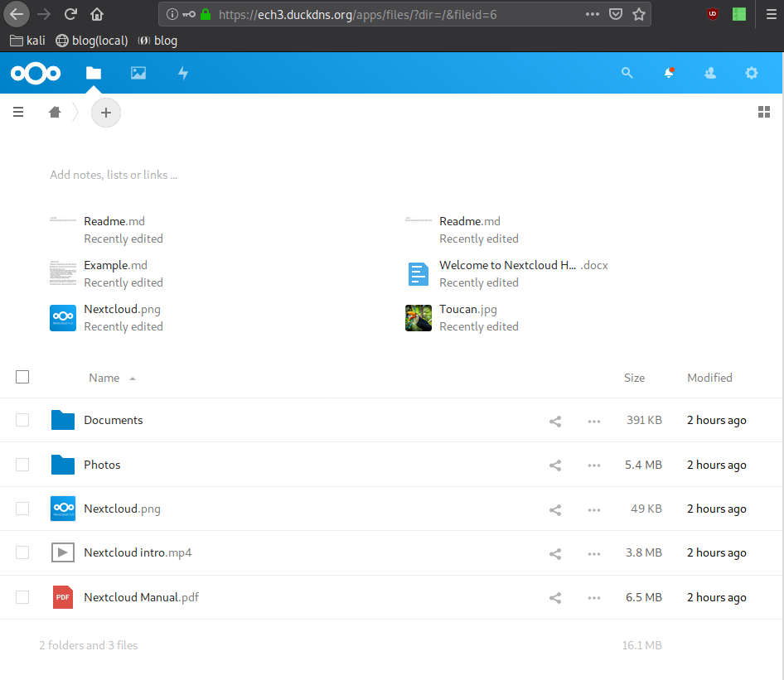Go to home folder breadcrumb icon
The width and height of the screenshot is (784, 680).
tap(55, 112)
